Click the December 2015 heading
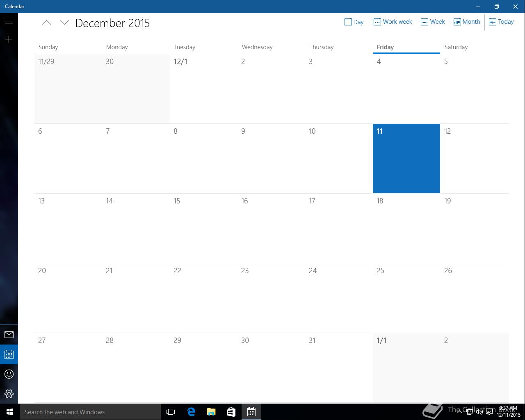 coord(112,23)
